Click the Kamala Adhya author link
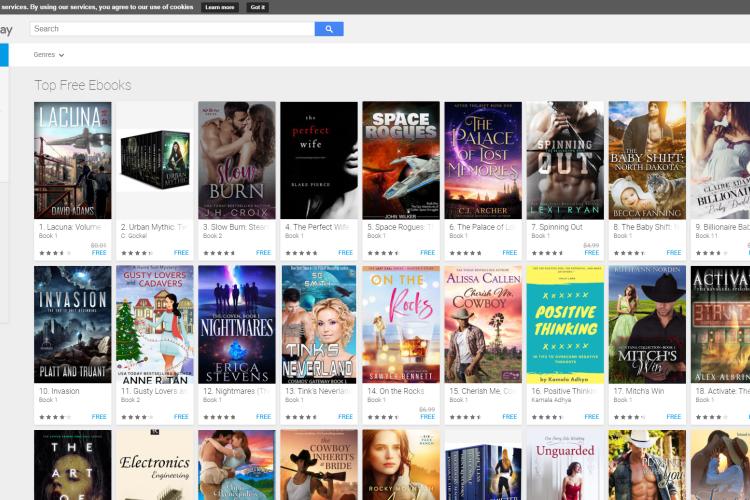This screenshot has width=750, height=500. [x=551, y=400]
